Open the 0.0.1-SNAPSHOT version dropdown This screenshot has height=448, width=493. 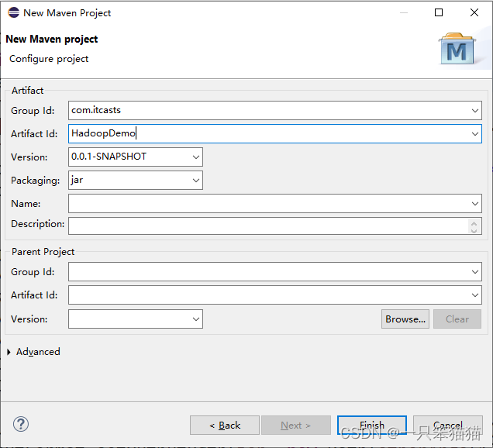click(x=195, y=157)
